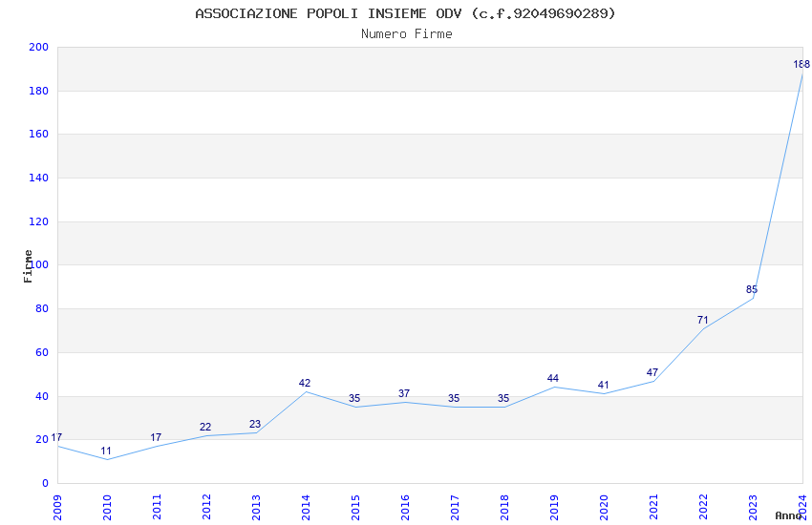Click the 60 y-axis tick label
The height and width of the screenshot is (525, 812).
coord(42,352)
